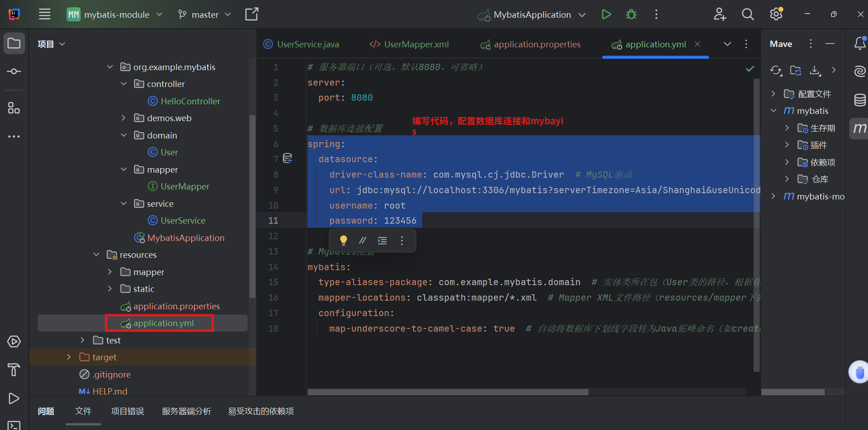Click the datasource gutter icon on line 7

(x=287, y=159)
